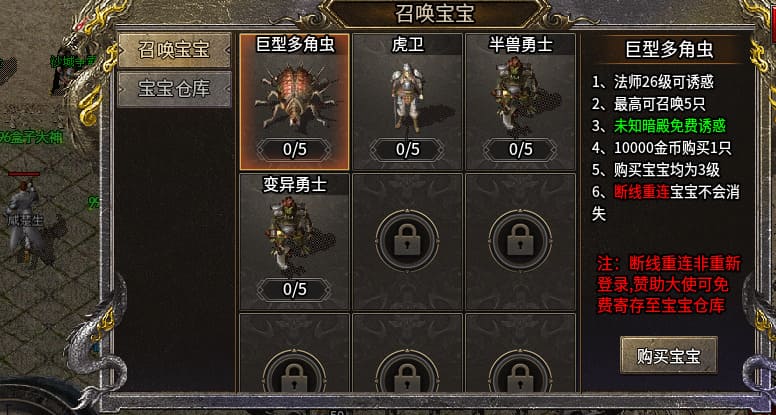Click the red 断线重连 text in rule six
This screenshot has height=415, width=776.
[x=641, y=191]
